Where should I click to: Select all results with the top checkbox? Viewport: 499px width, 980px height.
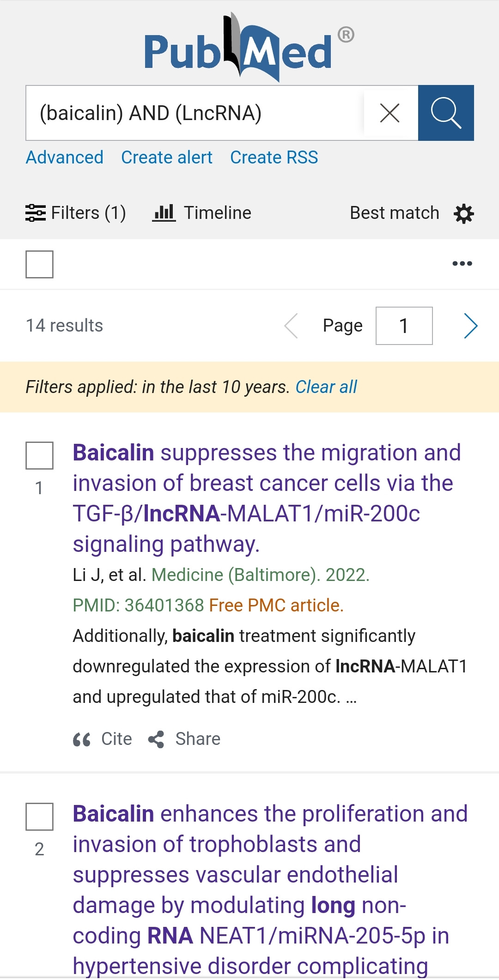[x=40, y=263]
